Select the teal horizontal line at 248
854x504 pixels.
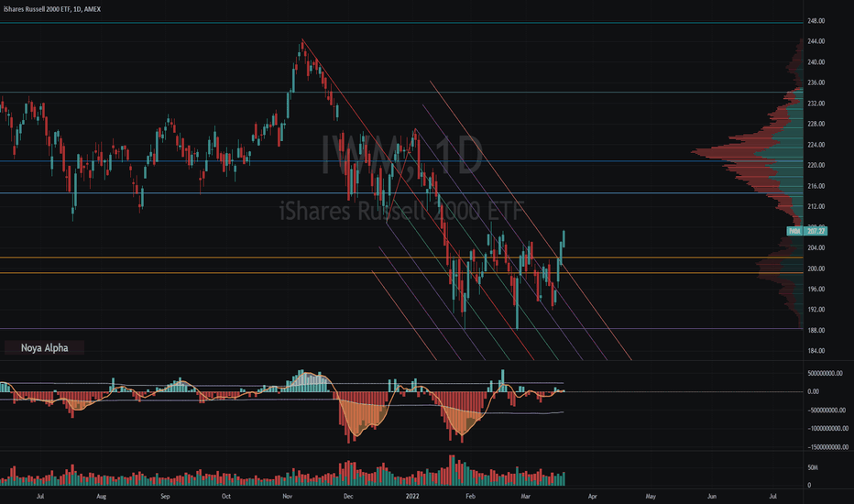[x=401, y=22]
